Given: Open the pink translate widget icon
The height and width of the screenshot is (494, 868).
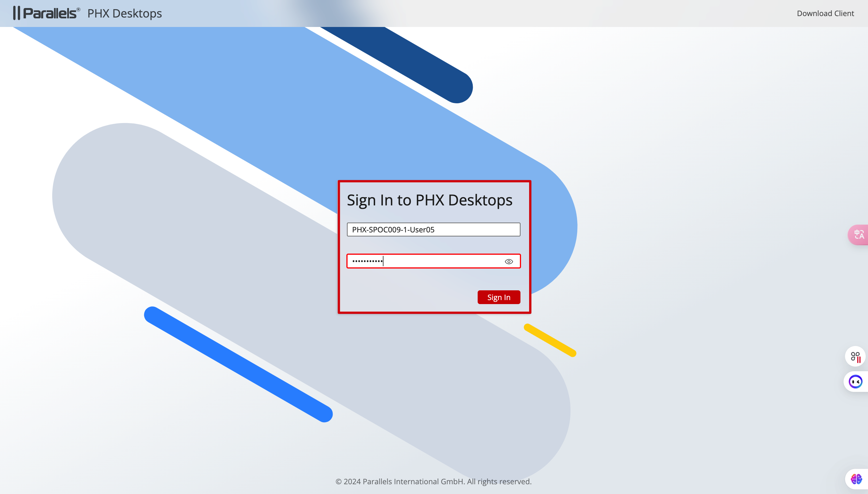Looking at the screenshot, I should coord(859,234).
